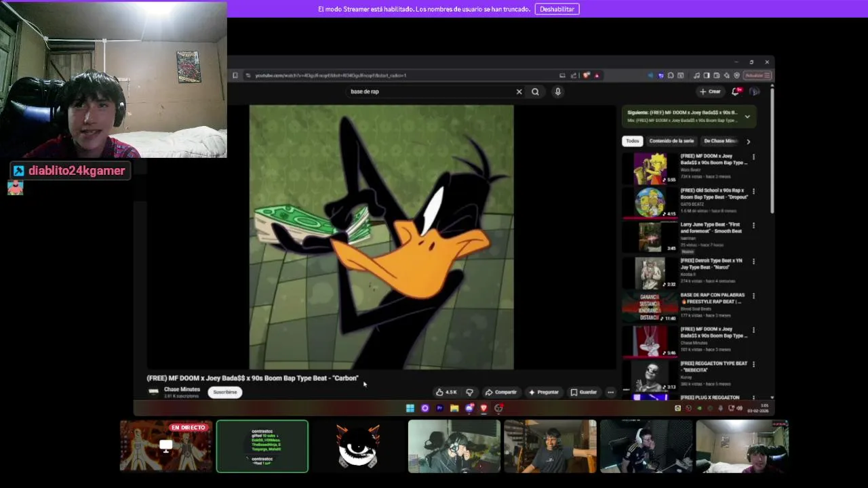Click the Compartir share button
The height and width of the screenshot is (488, 868).
coord(500,392)
